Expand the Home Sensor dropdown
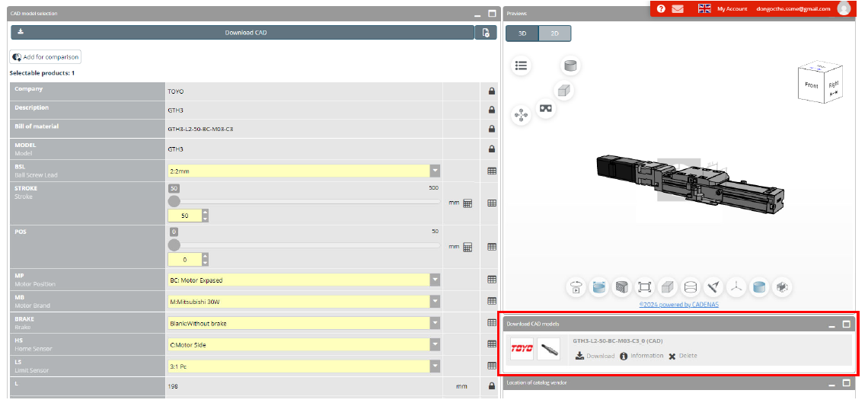868x403 pixels. click(x=435, y=344)
